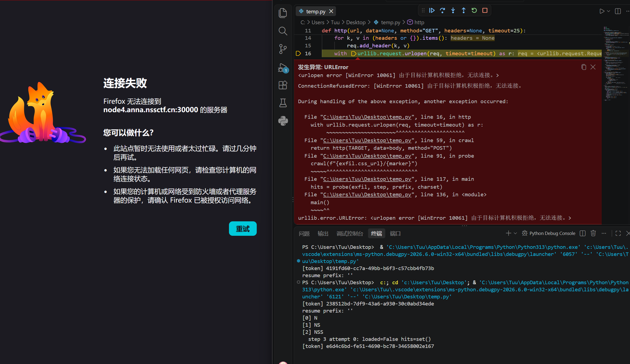Split the terminal icon

(x=583, y=233)
